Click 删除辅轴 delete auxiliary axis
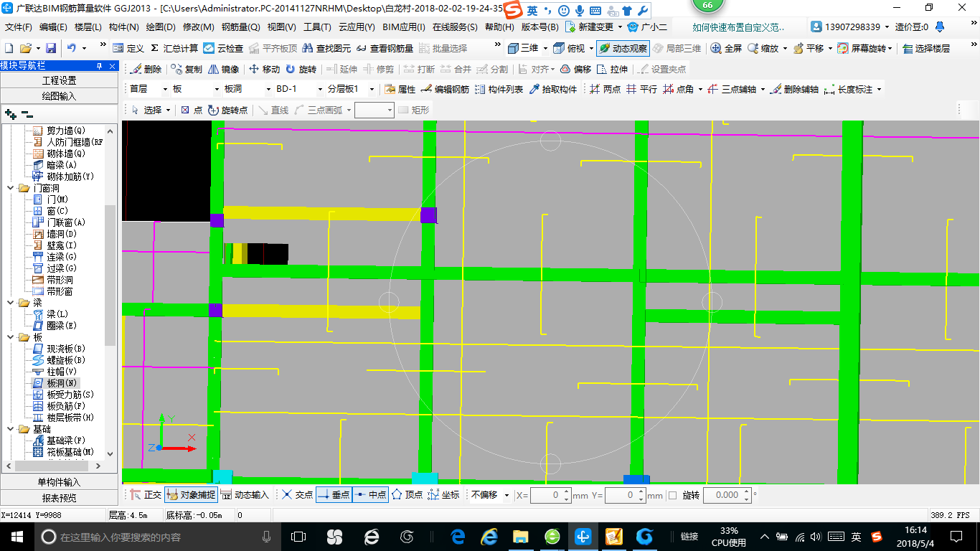Viewport: 980px width, 551px height. point(793,89)
